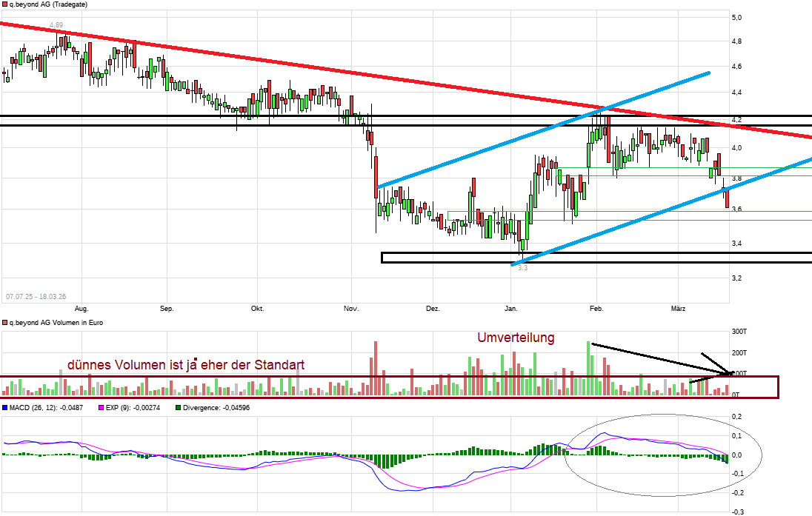
Task: Click the blue MACD legend square
Action: [4, 408]
